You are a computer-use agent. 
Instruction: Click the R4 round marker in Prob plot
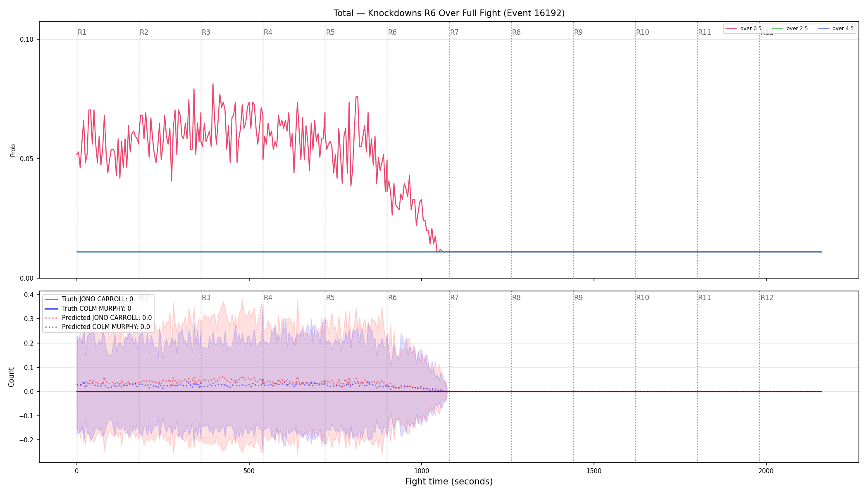coord(268,33)
